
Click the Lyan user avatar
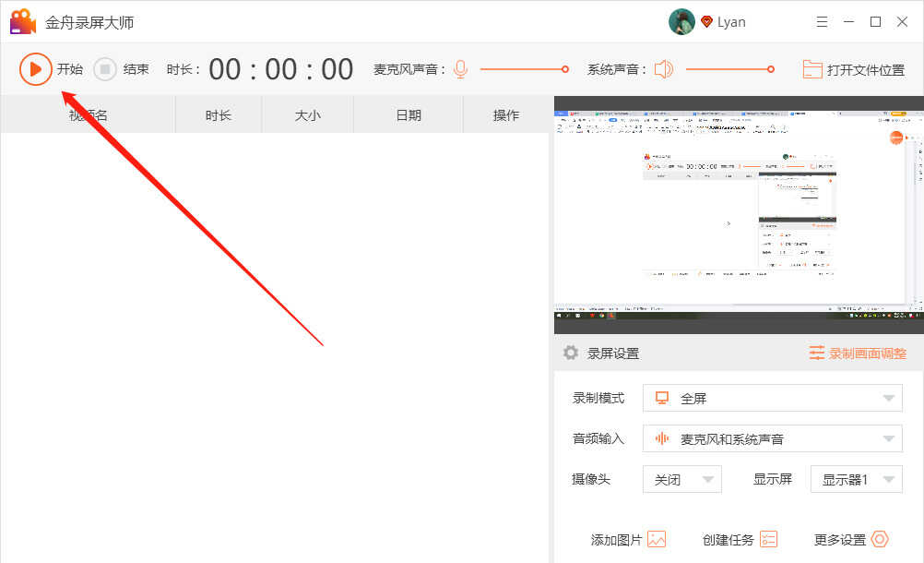(x=681, y=22)
